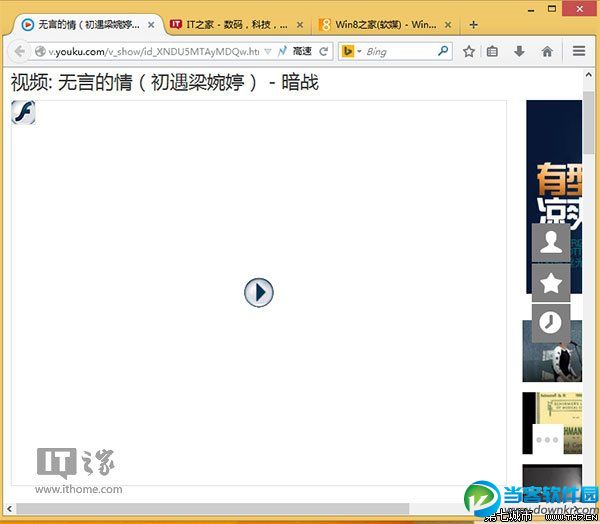
Task: Click the three-dots more button
Action: click(547, 439)
